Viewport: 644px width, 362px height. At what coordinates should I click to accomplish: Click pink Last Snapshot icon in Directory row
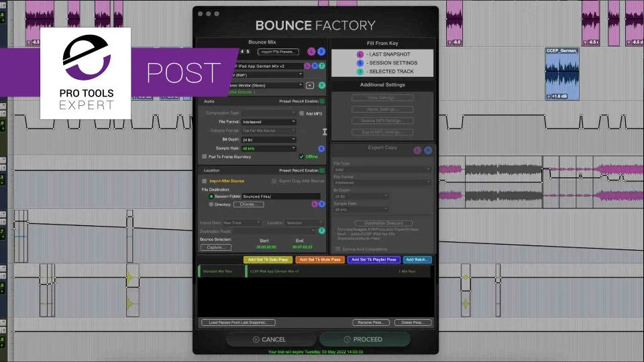[315, 204]
